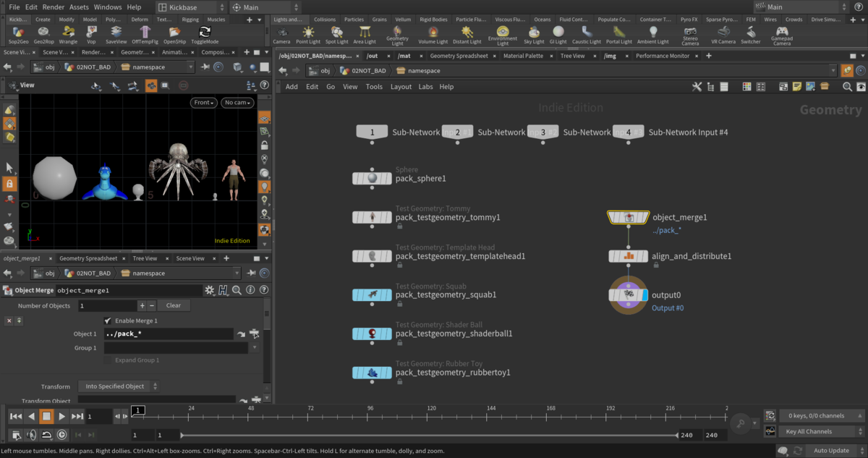Click the OffTempFlg shelf tool
The image size is (868, 458).
(145, 35)
